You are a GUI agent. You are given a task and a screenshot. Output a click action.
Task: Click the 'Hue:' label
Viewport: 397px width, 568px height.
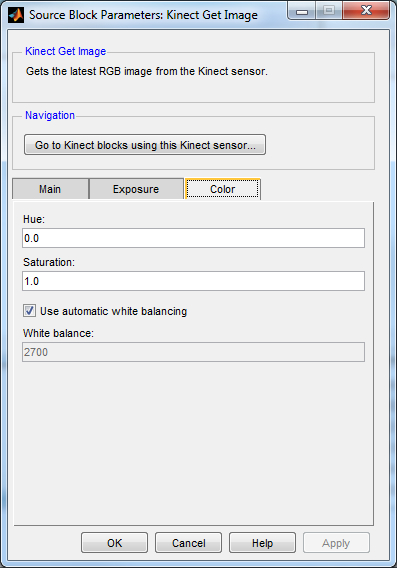pos(34,219)
